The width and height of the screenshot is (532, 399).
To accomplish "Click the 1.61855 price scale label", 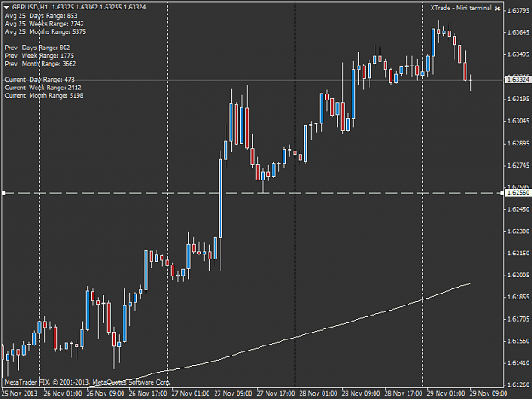I will 518,297.
